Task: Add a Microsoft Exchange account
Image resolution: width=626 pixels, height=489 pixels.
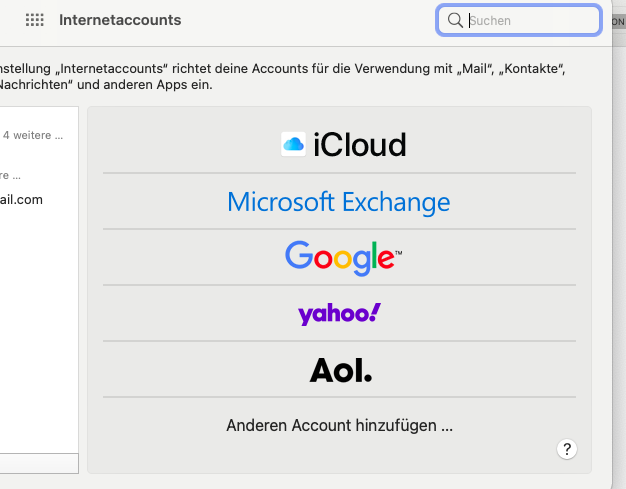Action: tap(339, 202)
